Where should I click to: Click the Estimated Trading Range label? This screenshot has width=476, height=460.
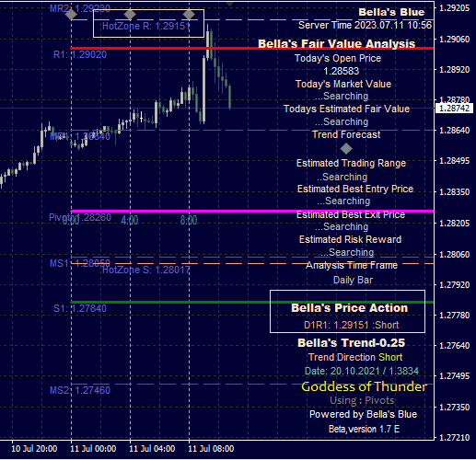tap(351, 163)
